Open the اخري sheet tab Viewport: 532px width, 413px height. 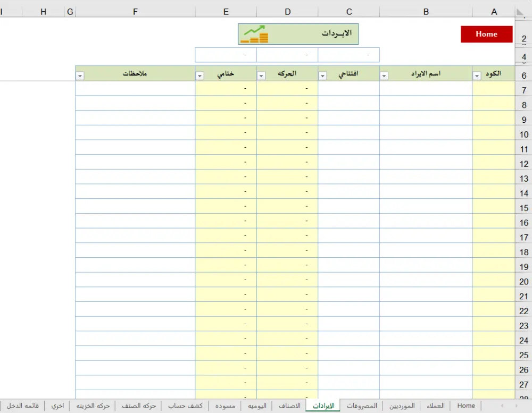pyautogui.click(x=57, y=406)
